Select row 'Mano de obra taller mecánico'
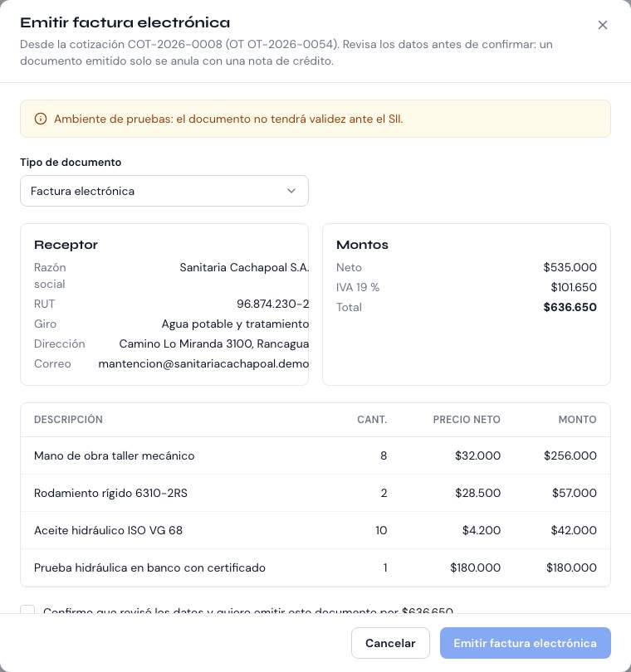This screenshot has height=672, width=631. (315, 455)
